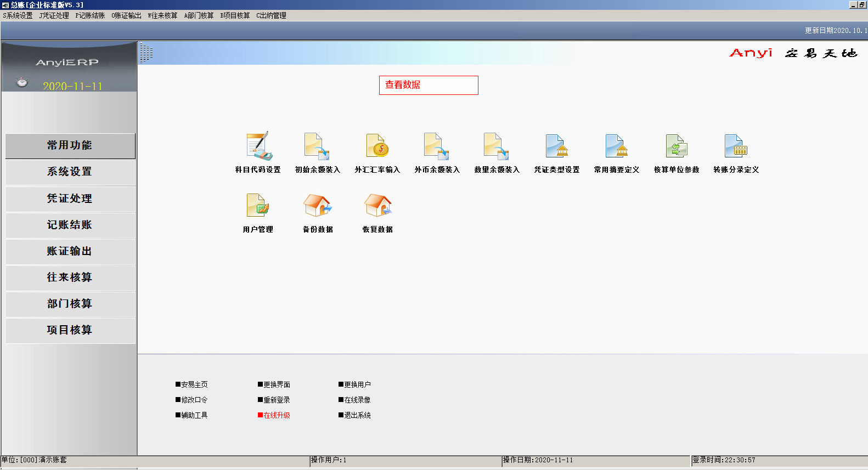Click the 恢复数据 house icon
Viewport: 868px width, 470px height.
pos(377,206)
